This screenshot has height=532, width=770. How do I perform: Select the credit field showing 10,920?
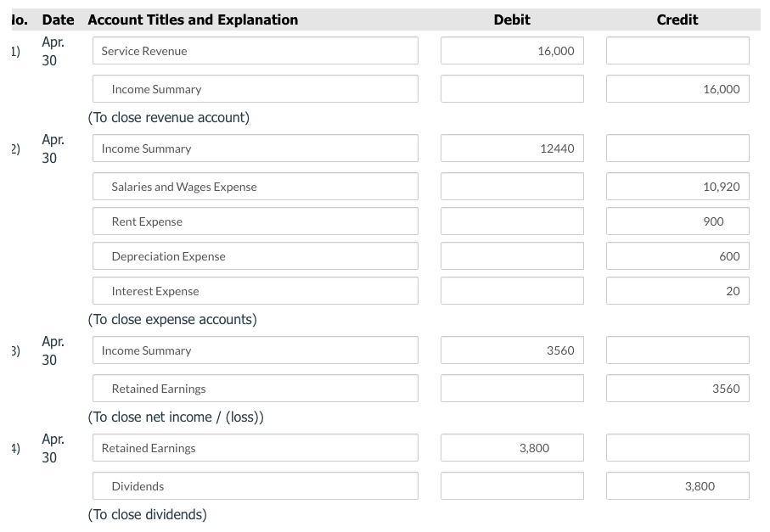pos(677,187)
